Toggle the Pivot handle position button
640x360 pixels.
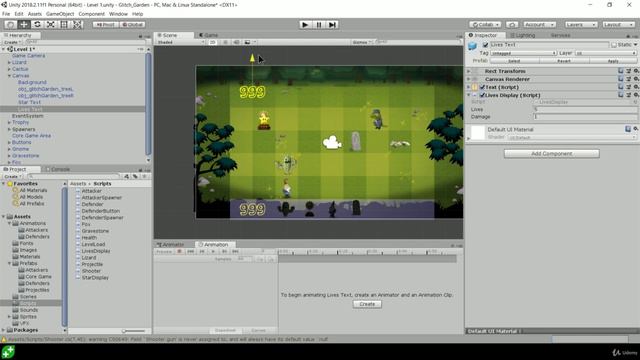coord(105,24)
